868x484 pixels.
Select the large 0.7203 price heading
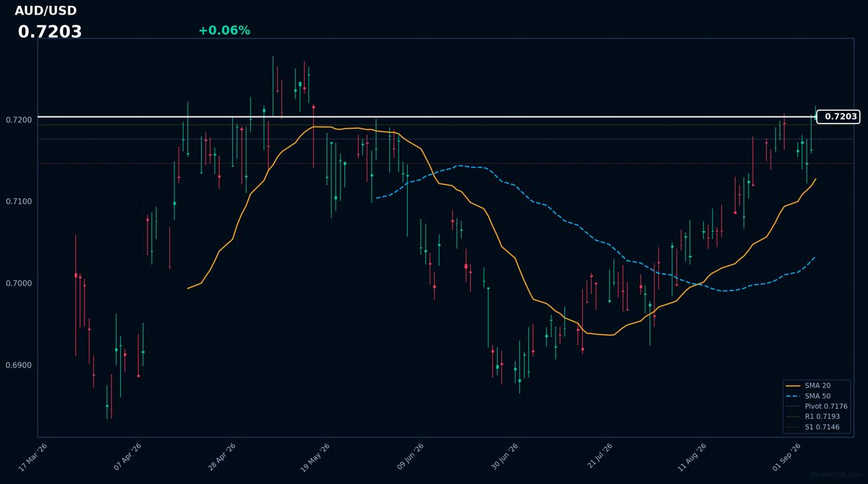pyautogui.click(x=50, y=32)
